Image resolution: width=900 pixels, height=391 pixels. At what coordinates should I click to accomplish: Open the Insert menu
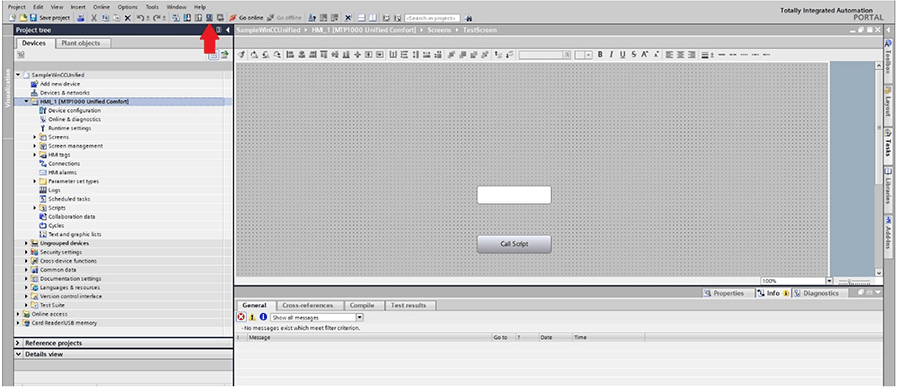coord(78,7)
